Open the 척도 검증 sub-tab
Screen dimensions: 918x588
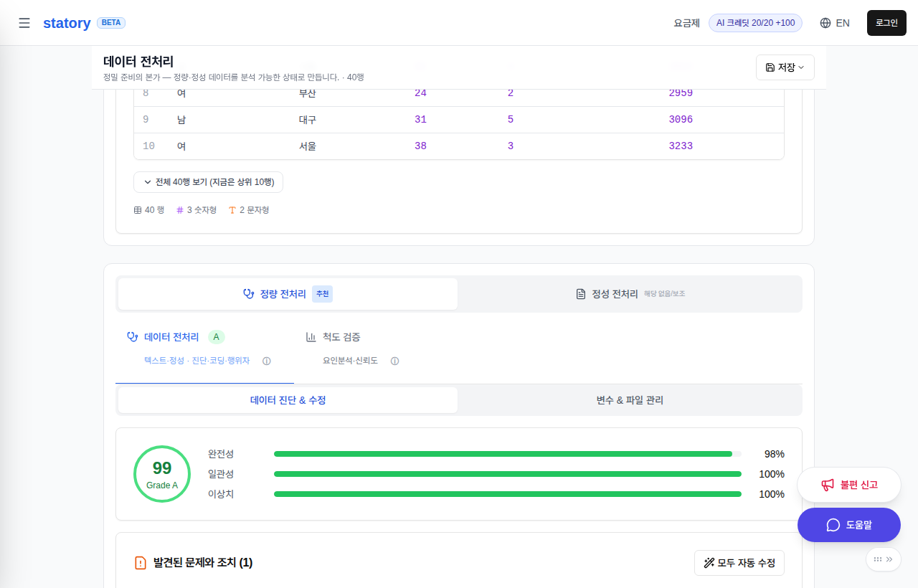(x=352, y=348)
